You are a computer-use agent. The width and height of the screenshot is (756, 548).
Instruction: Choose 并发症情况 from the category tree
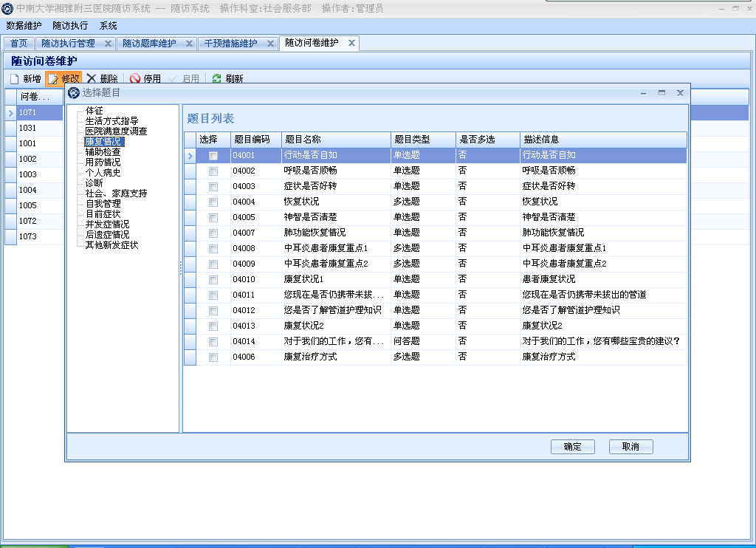[107, 225]
